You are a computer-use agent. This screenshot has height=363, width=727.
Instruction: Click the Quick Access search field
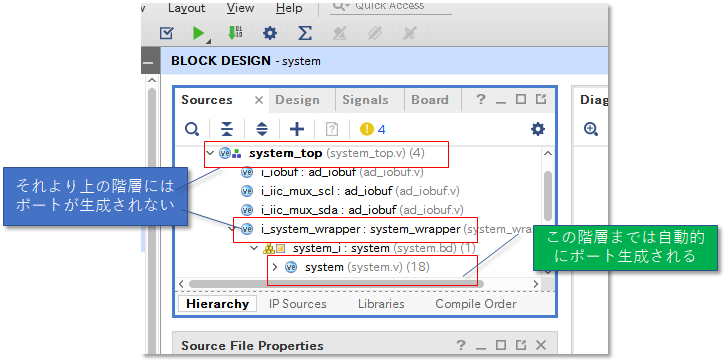click(391, 6)
